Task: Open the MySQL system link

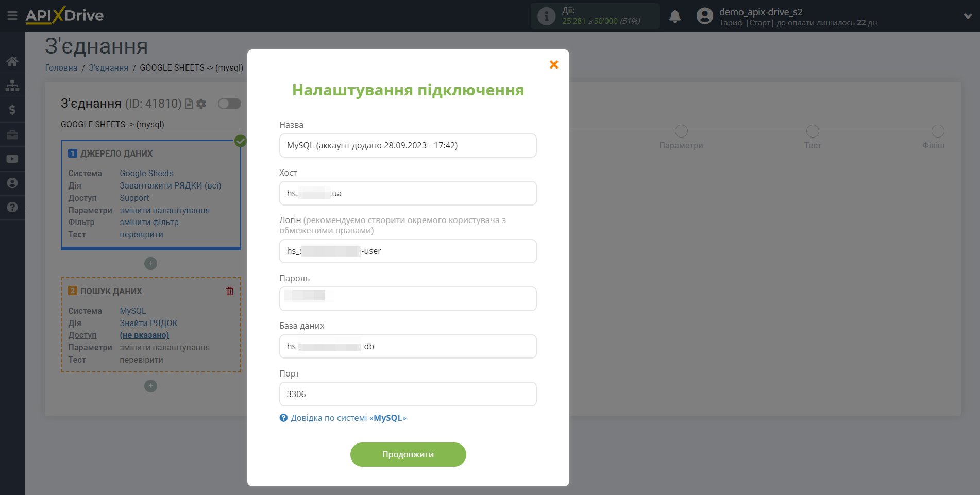Action: (133, 311)
